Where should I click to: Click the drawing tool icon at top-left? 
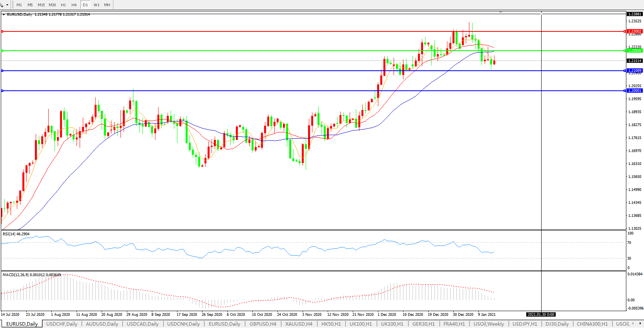(2, 5)
